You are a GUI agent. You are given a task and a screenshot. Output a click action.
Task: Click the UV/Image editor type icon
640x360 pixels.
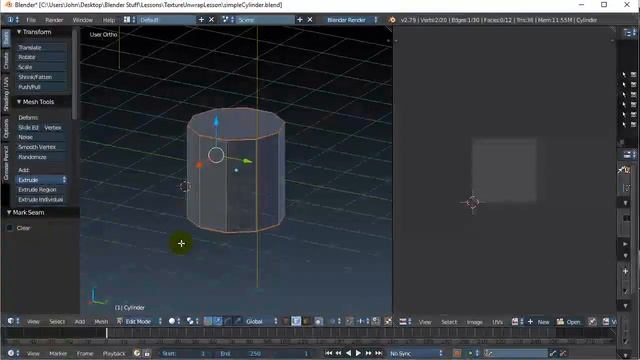tap(405, 322)
